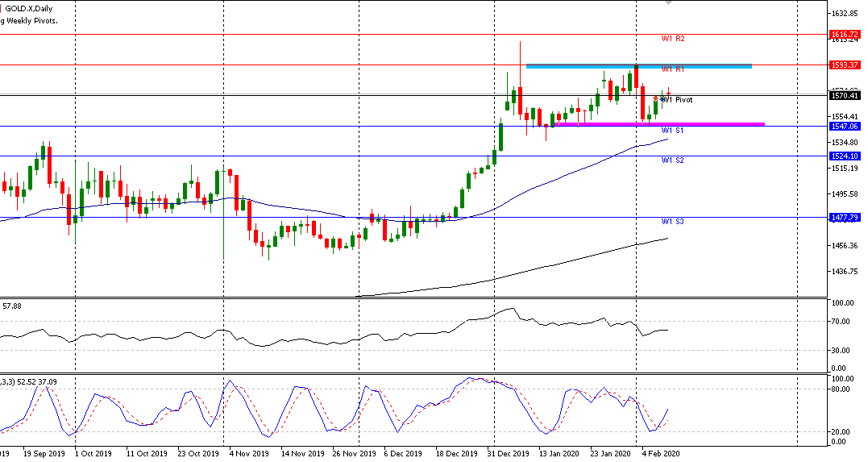Viewport: 868px width, 462px height.
Task: Click the 4 Nov 2019 date label
Action: point(250,453)
